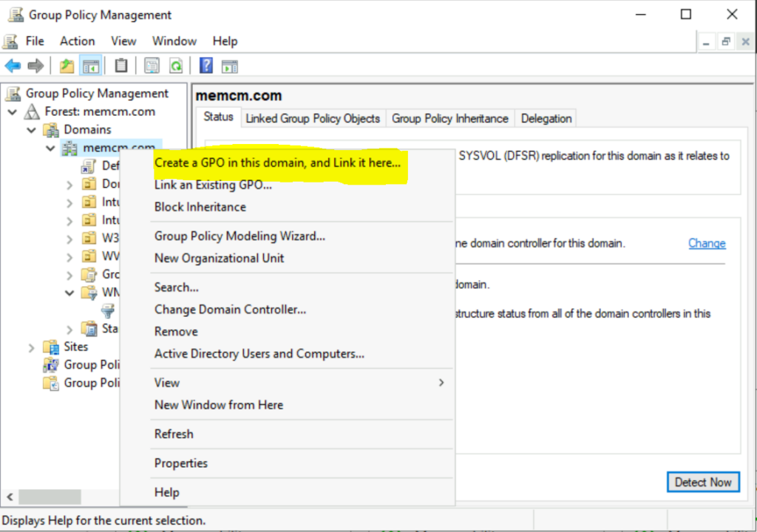Click the Domains folder icon
This screenshot has height=532, width=757.
(51, 130)
